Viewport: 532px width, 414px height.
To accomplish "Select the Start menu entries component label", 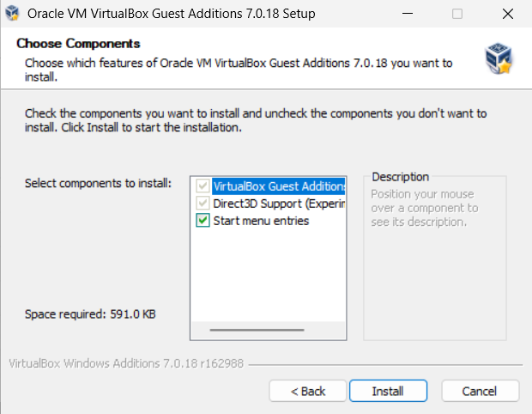I will point(261,221).
